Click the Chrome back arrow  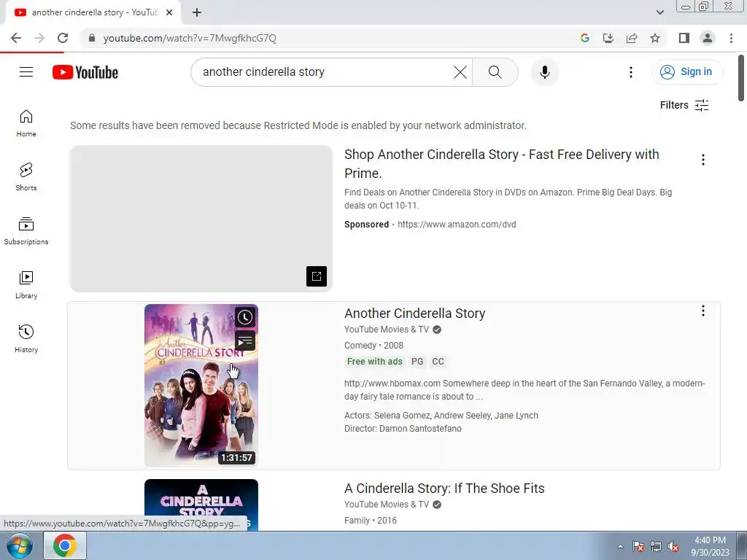[x=16, y=38]
